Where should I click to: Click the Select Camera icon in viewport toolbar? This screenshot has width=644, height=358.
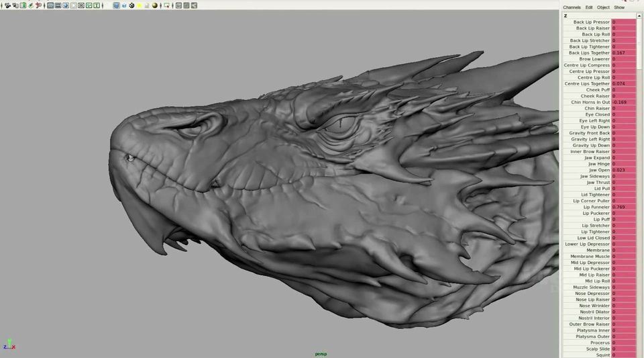[x=7, y=5]
